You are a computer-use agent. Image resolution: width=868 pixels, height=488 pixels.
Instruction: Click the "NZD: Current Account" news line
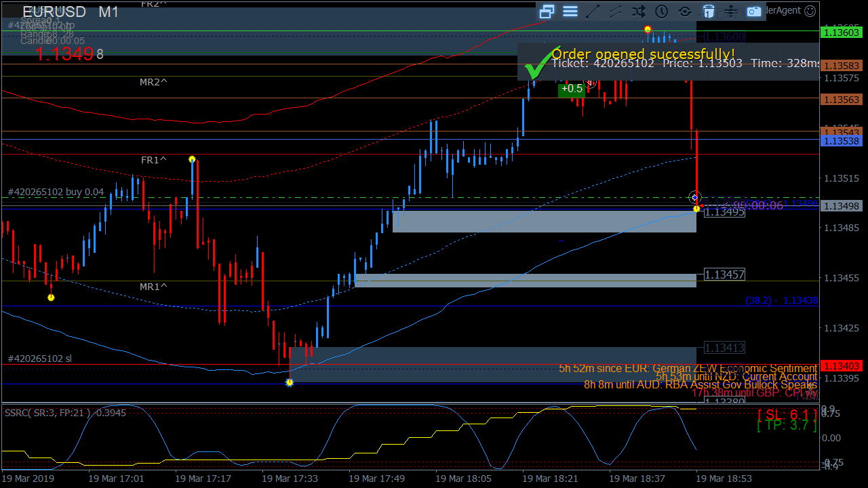click(x=736, y=377)
